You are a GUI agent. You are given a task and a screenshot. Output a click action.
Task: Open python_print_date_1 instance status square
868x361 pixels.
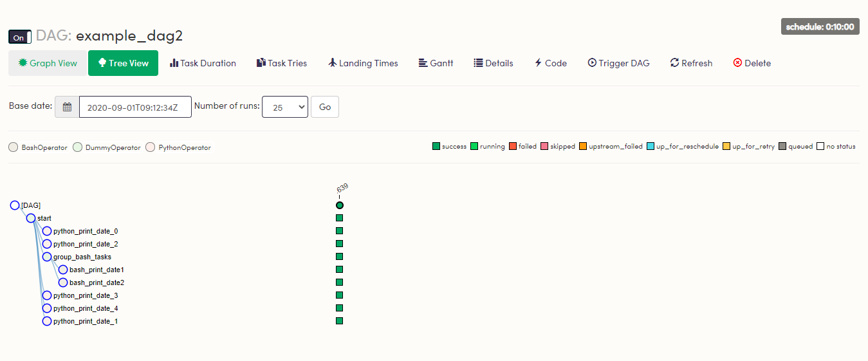click(340, 321)
